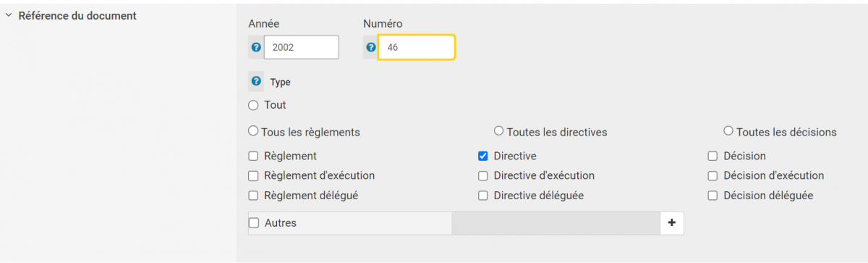This screenshot has width=868, height=263.
Task: Click the Numéro input field containing 46
Action: 417,47
